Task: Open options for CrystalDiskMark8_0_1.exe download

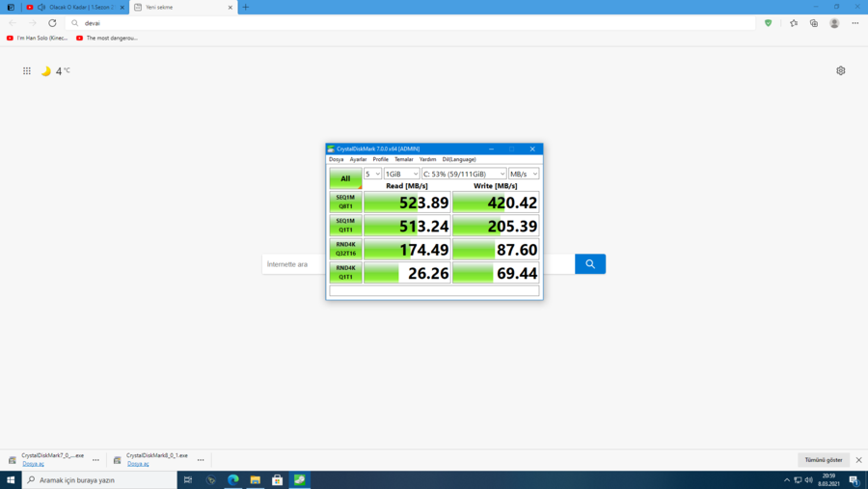Action: click(x=201, y=460)
